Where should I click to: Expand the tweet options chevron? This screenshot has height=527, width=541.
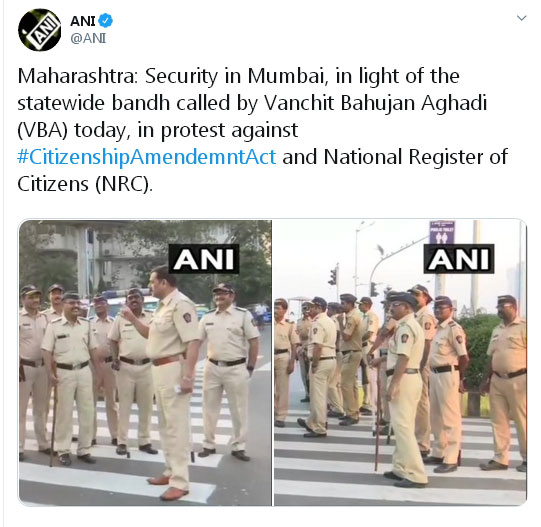[x=521, y=18]
